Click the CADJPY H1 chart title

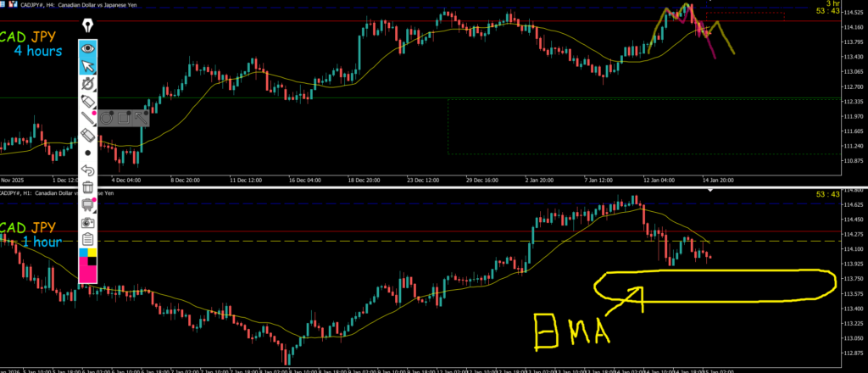pos(55,192)
